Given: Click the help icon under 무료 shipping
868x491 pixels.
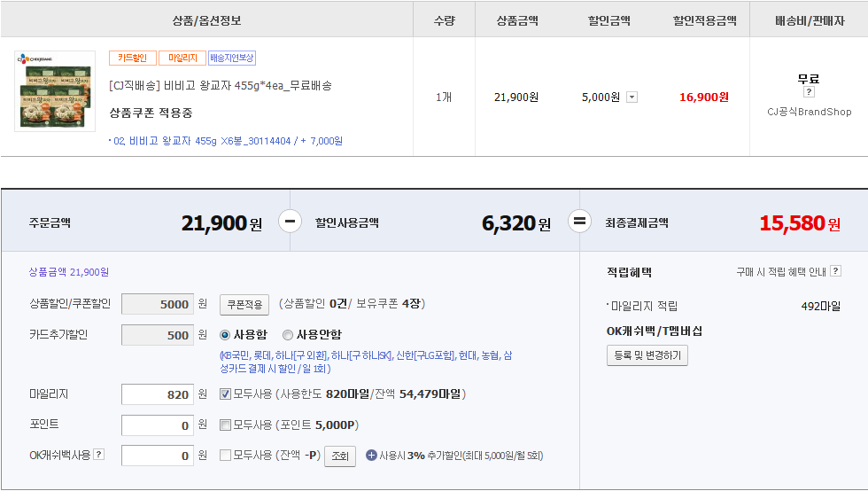Looking at the screenshot, I should point(809,92).
